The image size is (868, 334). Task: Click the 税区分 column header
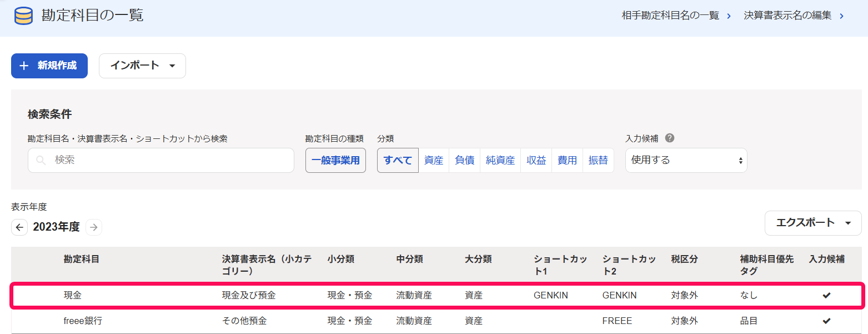(685, 259)
